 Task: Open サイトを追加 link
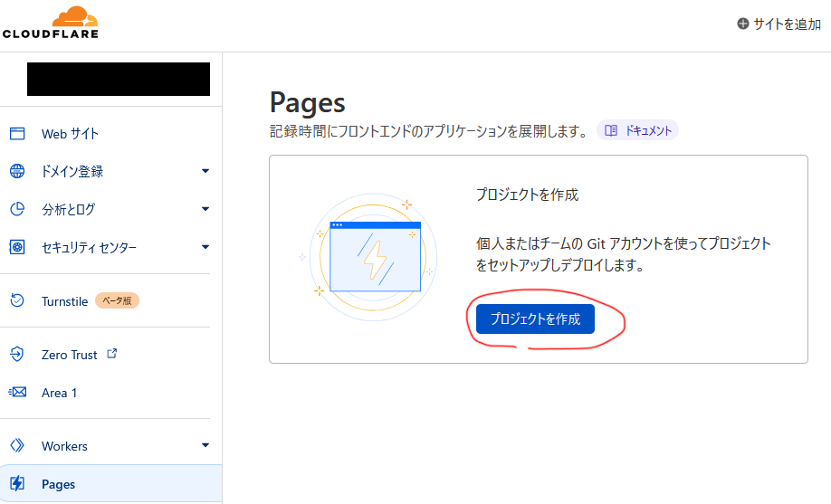787,24
